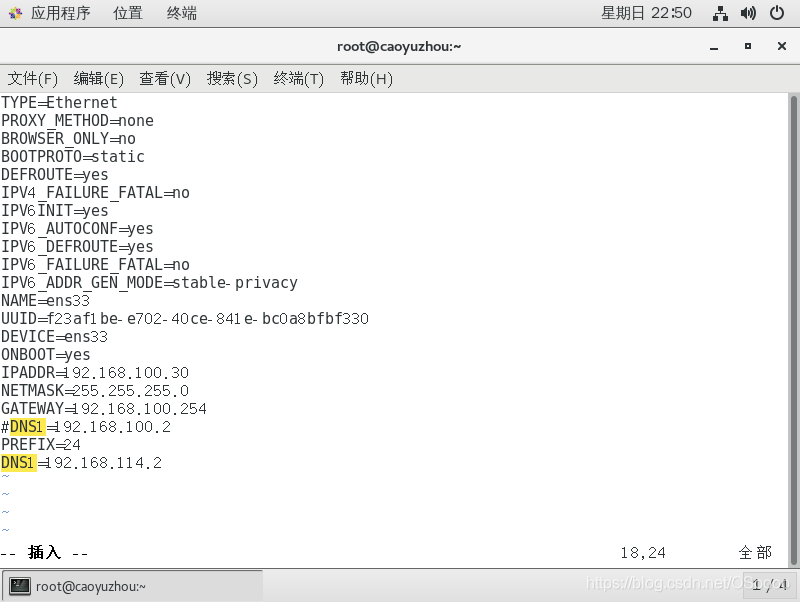Screen dimensions: 800x602
Task: Click the IPV6_ADDR_GEN_MODE=stable-privacy line
Action: pos(149,282)
